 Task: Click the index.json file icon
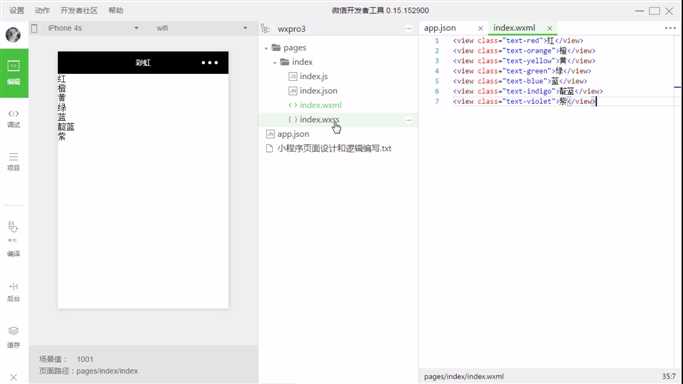click(x=293, y=91)
